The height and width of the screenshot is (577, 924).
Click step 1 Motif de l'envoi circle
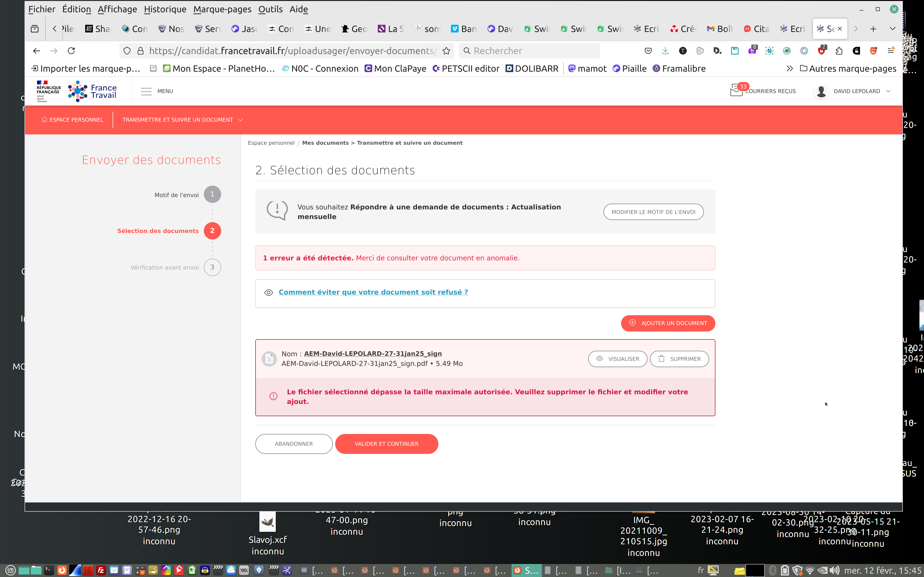point(212,194)
